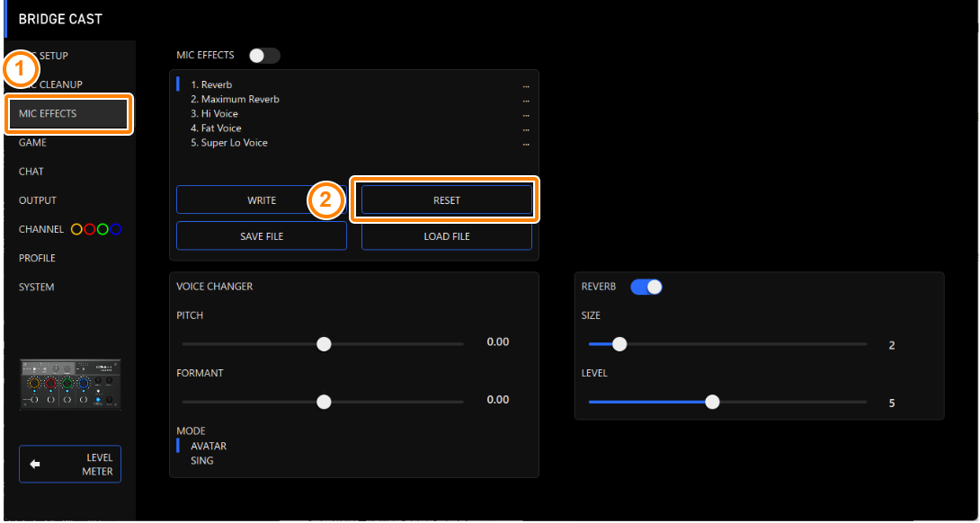Click the reverb LEVEL slider handle

click(x=712, y=402)
